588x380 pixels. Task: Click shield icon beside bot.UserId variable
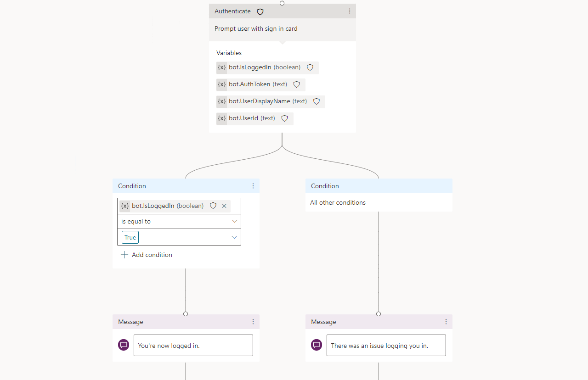(x=285, y=118)
